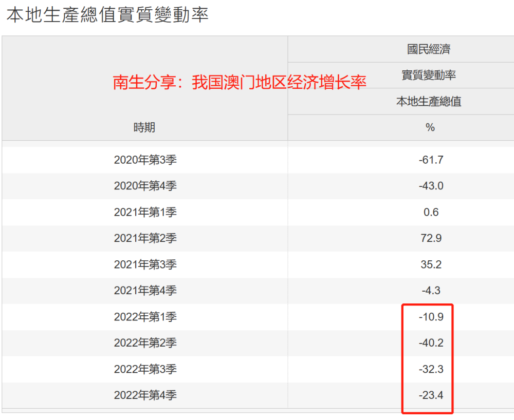This screenshot has height=420, width=514.
Task: Click the value 72.9
Action: pyautogui.click(x=431, y=238)
